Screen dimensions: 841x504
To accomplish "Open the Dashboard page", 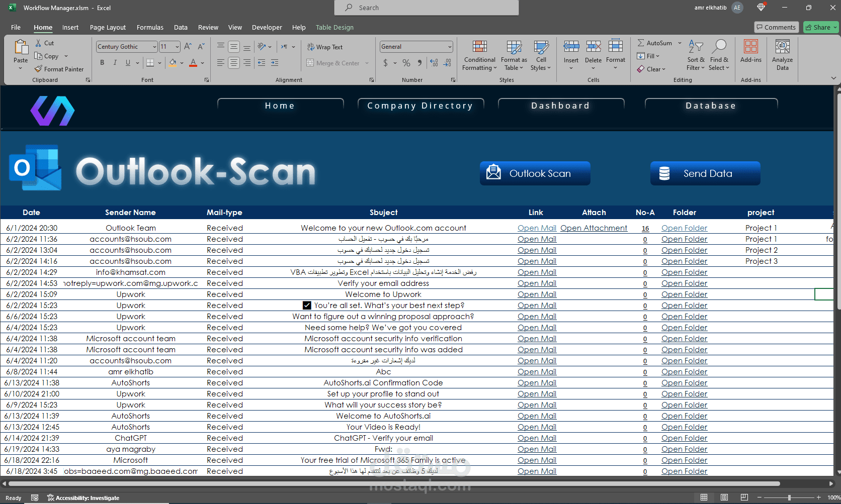I will coord(561,106).
